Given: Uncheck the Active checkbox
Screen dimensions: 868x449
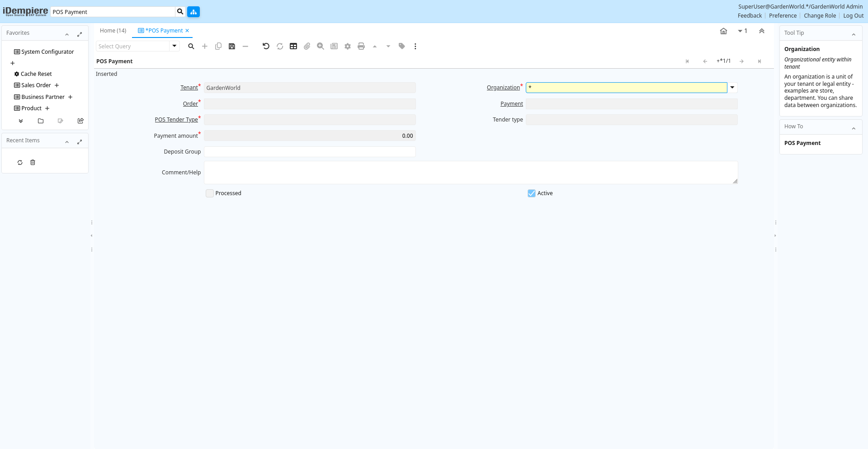Looking at the screenshot, I should pyautogui.click(x=532, y=193).
